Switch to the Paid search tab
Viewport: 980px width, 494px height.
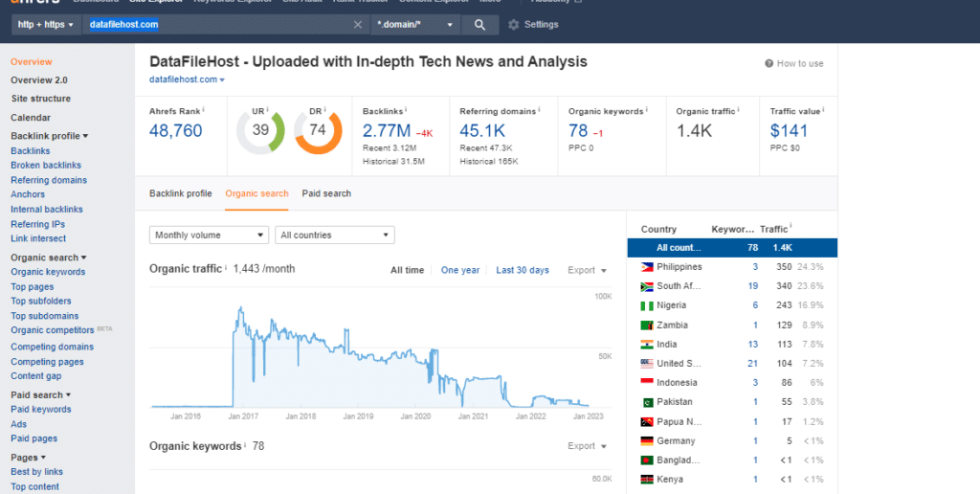(x=326, y=193)
